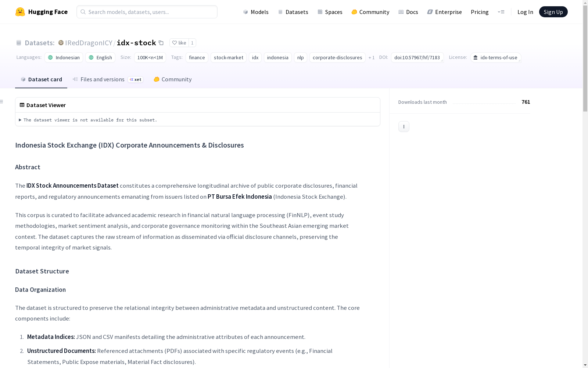Click the 100K<n<1M size tag
This screenshot has height=368, width=588.
point(150,57)
